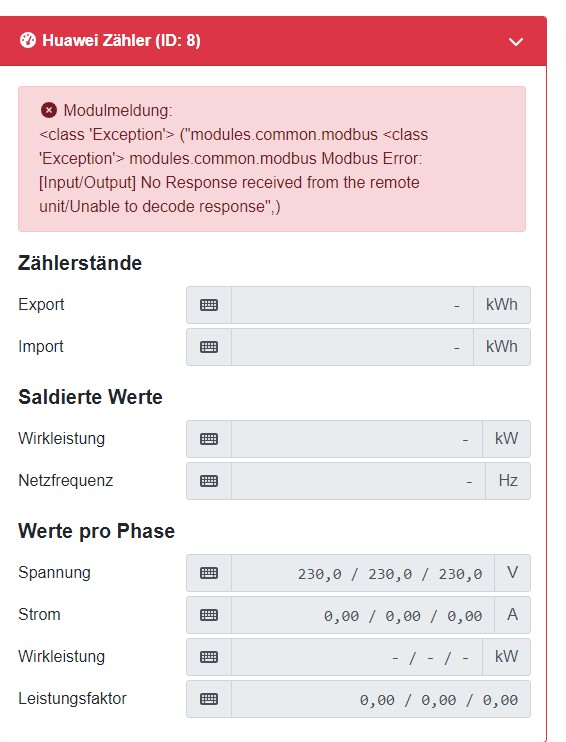Collapse the Huawei Zähler card chevron
566x742 pixels.
(x=515, y=42)
